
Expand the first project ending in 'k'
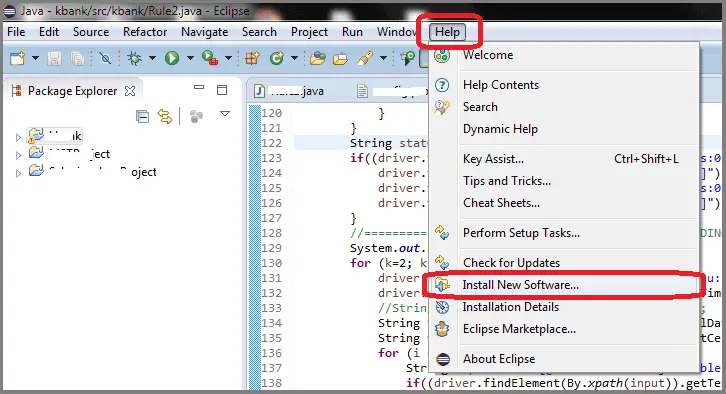click(x=18, y=137)
